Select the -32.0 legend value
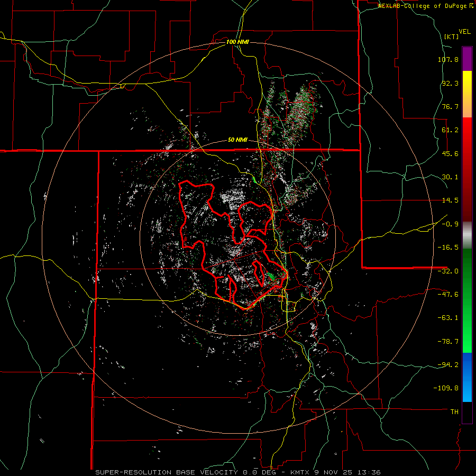This screenshot has width=476, height=476. point(448,271)
